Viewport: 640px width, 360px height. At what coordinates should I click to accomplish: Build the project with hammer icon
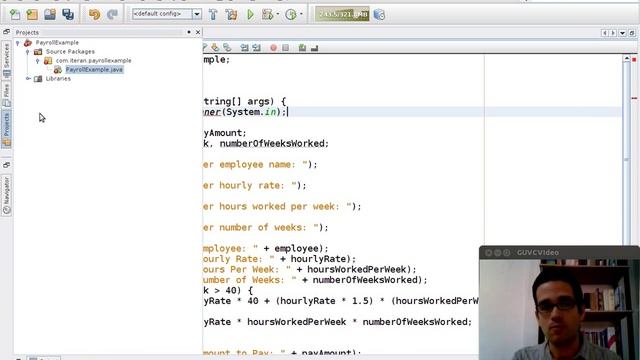point(213,15)
